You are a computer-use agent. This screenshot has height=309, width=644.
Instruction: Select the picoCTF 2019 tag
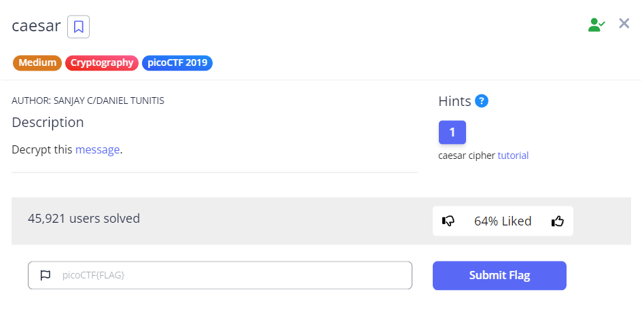(177, 63)
